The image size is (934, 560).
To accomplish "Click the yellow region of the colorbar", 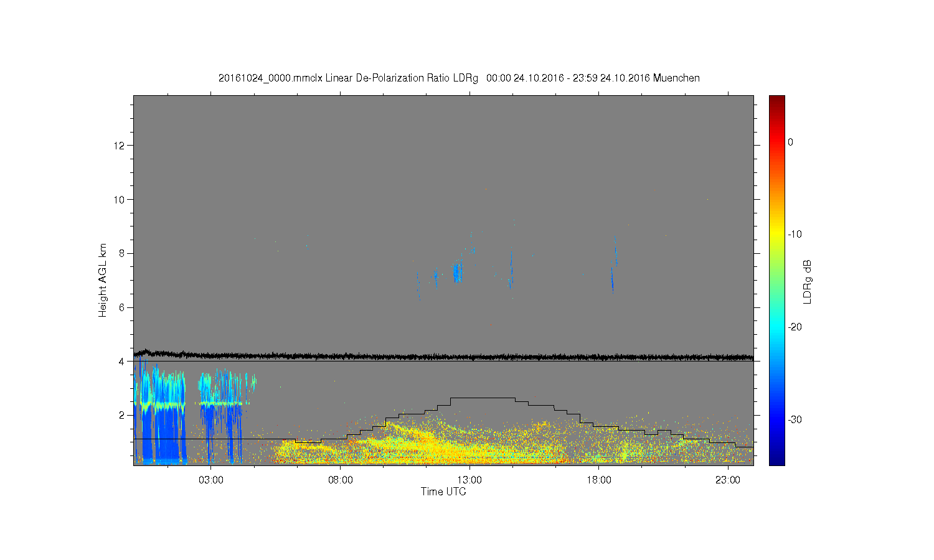I will (777, 235).
